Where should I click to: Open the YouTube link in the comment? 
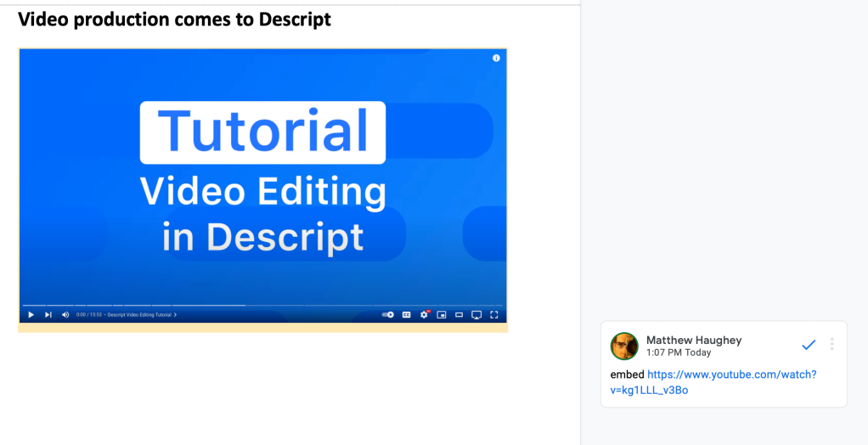[713, 382]
